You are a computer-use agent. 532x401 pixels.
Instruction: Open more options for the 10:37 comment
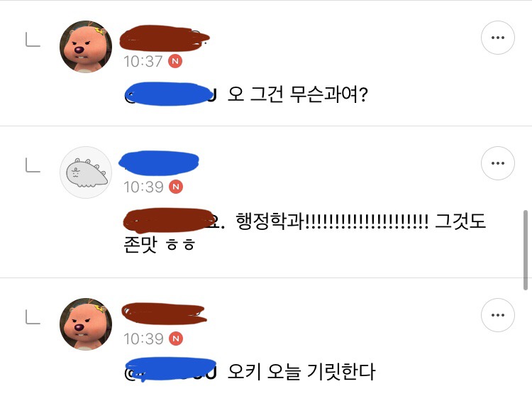point(498,38)
